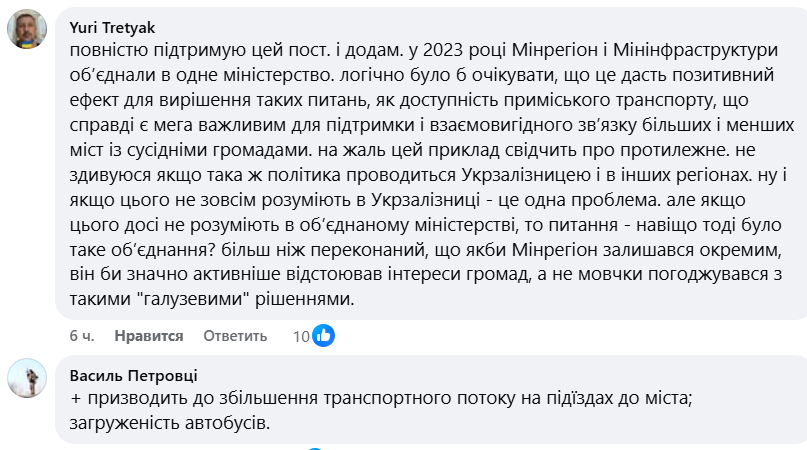Click the blue thumbs-up reaction icon
807x450 pixels.
323,336
